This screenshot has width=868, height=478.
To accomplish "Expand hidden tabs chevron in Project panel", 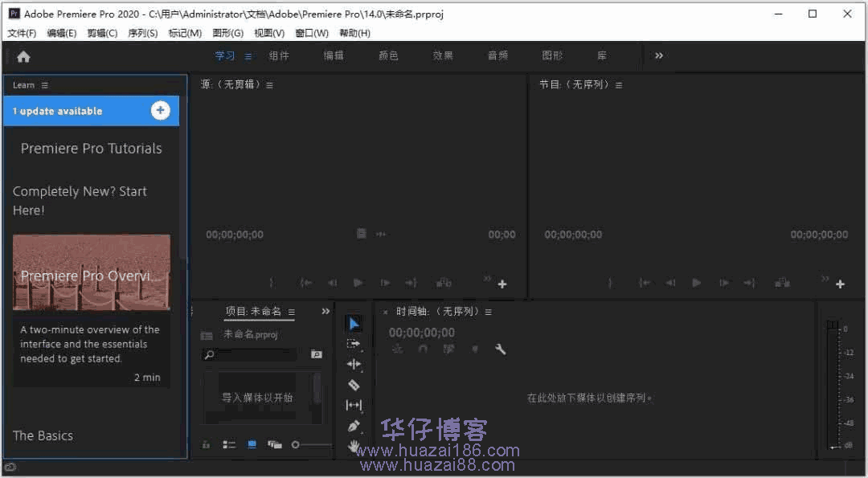I will [325, 312].
